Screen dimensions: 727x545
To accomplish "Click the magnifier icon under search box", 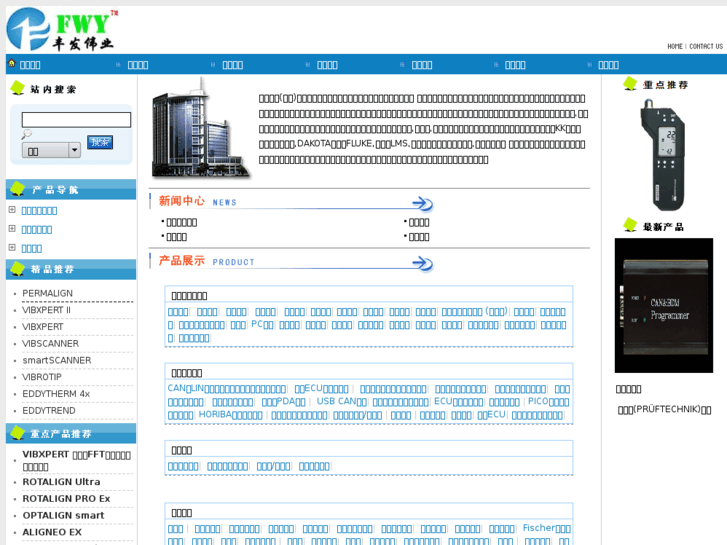I will [27, 134].
